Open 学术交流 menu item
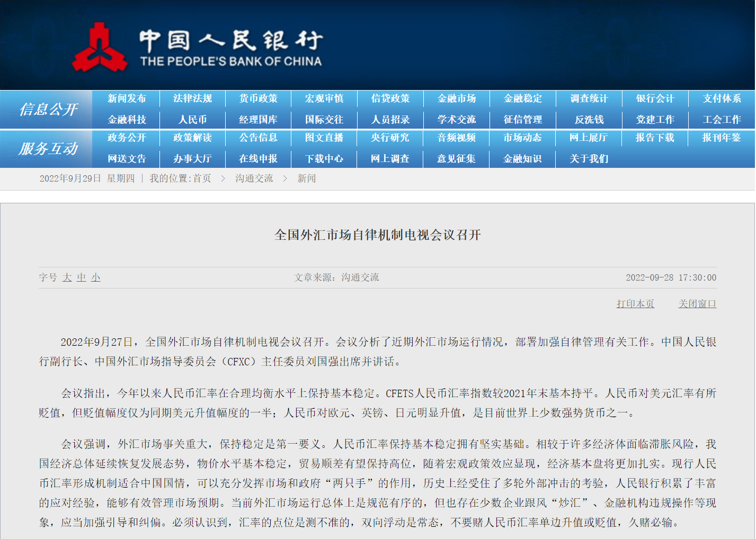Screen dimensions: 756x539 457,120
